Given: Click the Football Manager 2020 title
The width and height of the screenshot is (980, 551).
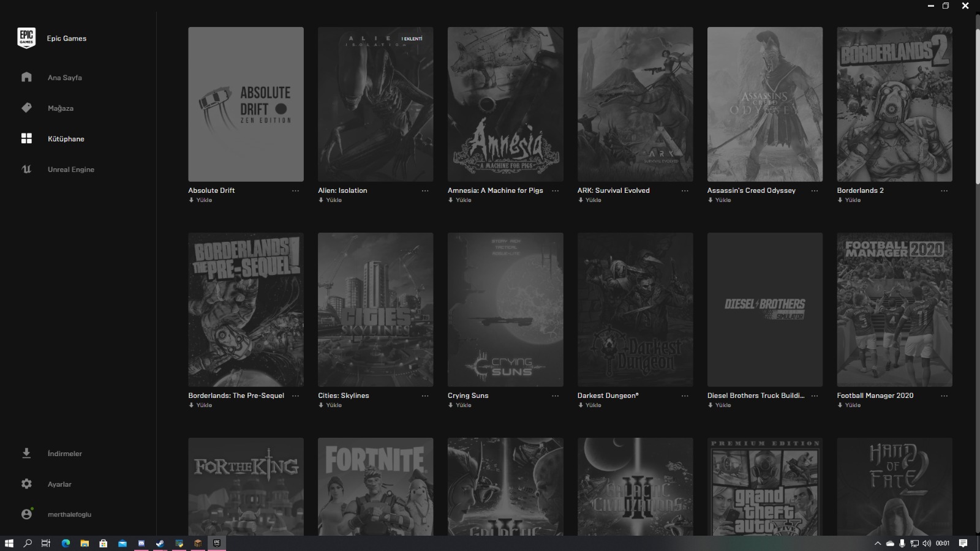Looking at the screenshot, I should (875, 395).
